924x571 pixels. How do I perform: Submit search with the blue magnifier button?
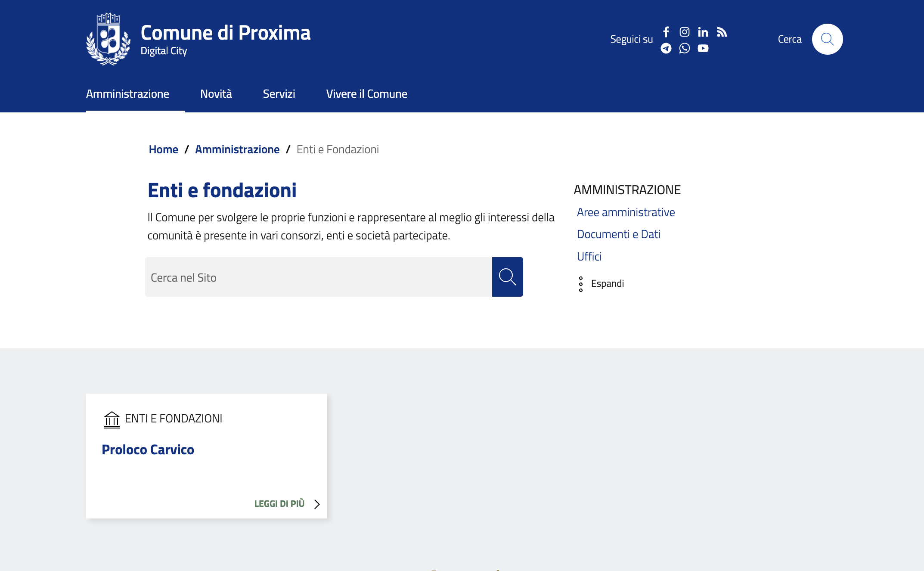507,277
